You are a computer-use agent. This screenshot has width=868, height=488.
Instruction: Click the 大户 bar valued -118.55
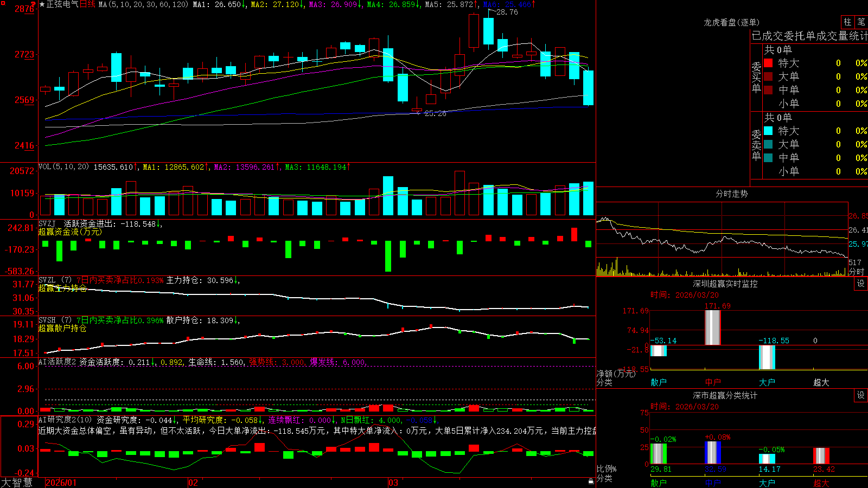point(767,357)
